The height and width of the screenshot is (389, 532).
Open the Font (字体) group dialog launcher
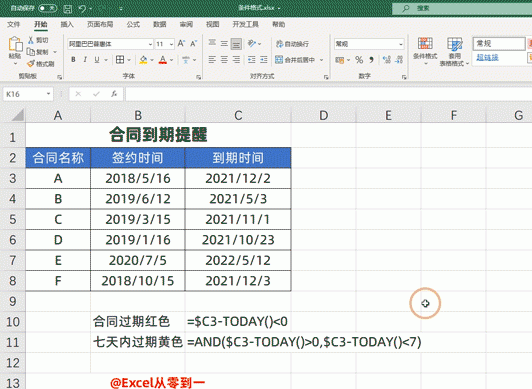(198, 77)
